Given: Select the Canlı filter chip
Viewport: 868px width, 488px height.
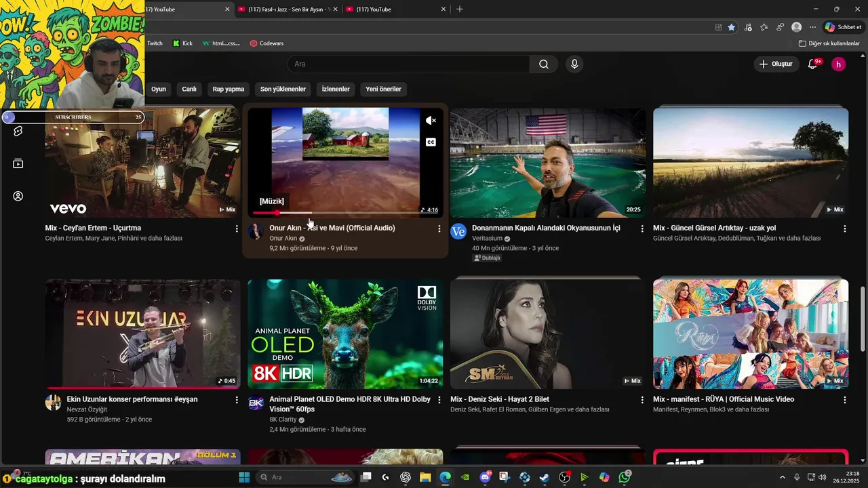Looking at the screenshot, I should pos(189,89).
